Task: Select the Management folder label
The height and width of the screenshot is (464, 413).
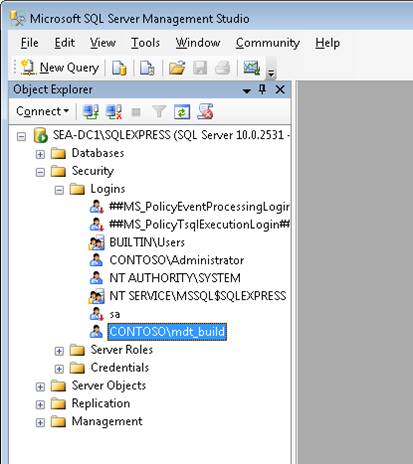Action: point(107,421)
